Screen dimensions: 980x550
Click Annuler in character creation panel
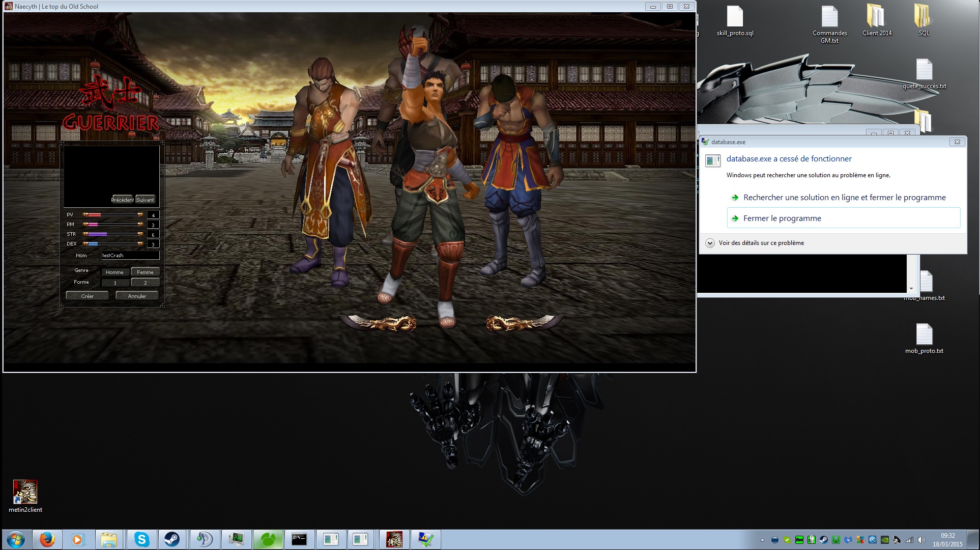pyautogui.click(x=137, y=296)
